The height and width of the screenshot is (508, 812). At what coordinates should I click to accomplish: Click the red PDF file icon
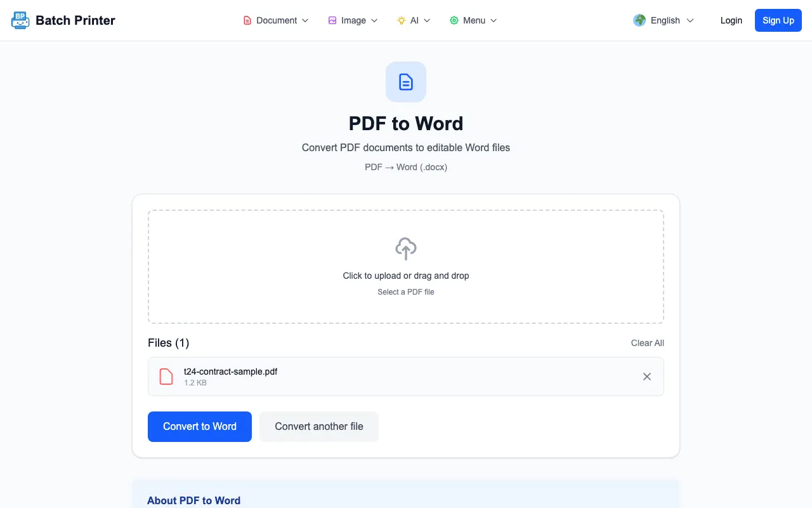[x=166, y=377]
